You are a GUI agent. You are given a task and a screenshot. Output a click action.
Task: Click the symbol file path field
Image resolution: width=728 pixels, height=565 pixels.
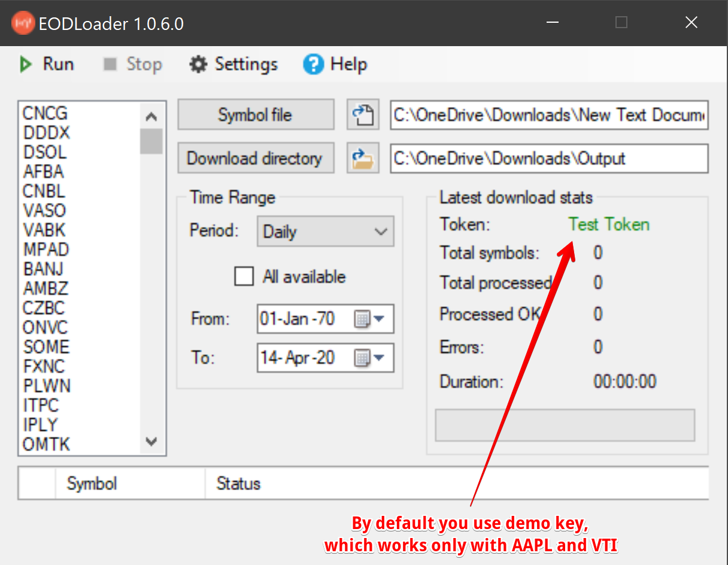tap(549, 114)
